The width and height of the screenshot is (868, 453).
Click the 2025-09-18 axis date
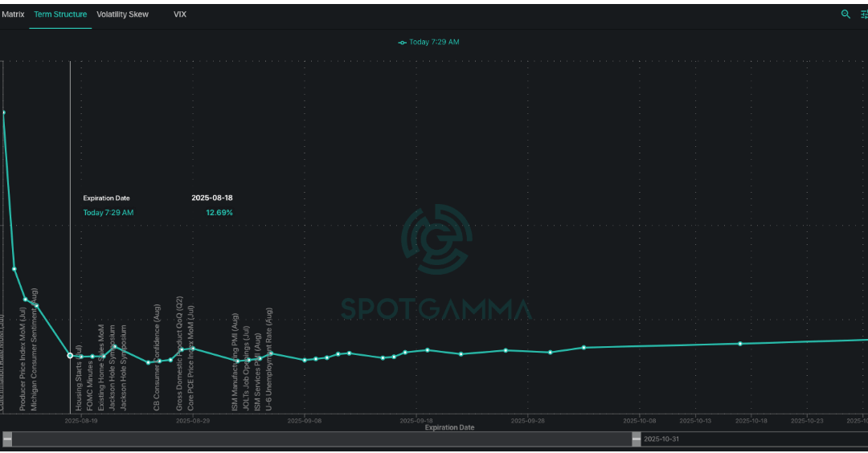(416, 421)
